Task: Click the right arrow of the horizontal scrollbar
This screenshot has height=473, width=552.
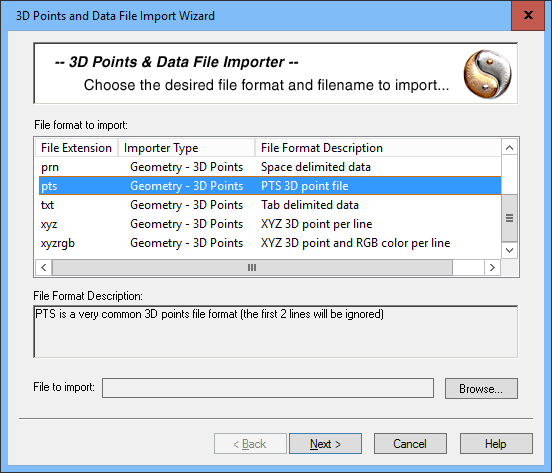Action: (x=492, y=267)
